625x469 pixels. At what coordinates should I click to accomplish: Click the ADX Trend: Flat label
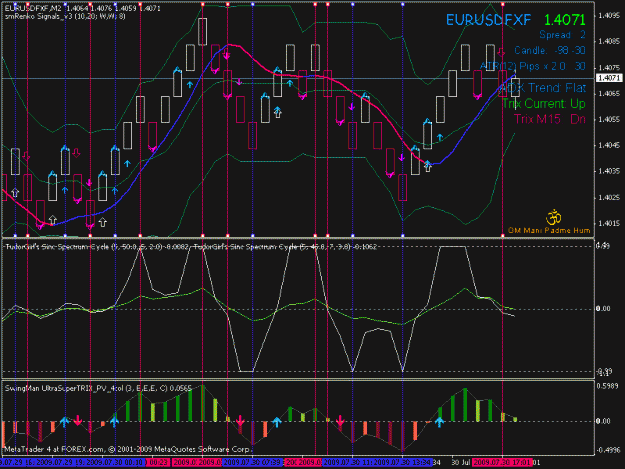(542, 88)
